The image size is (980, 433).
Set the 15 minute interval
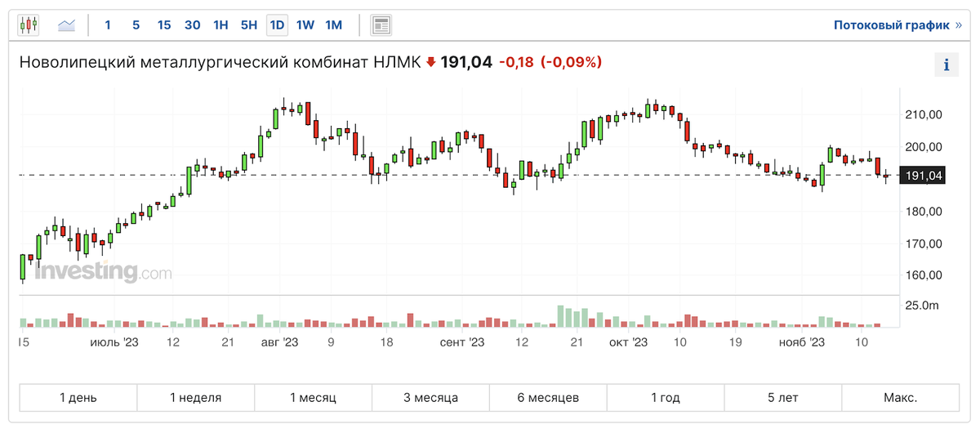pos(164,25)
